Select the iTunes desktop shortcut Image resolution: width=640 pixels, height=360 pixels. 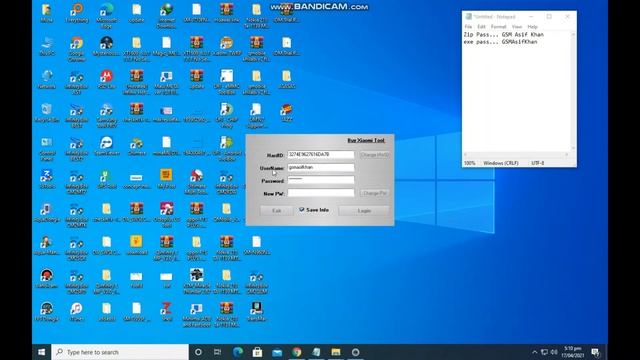(77, 312)
